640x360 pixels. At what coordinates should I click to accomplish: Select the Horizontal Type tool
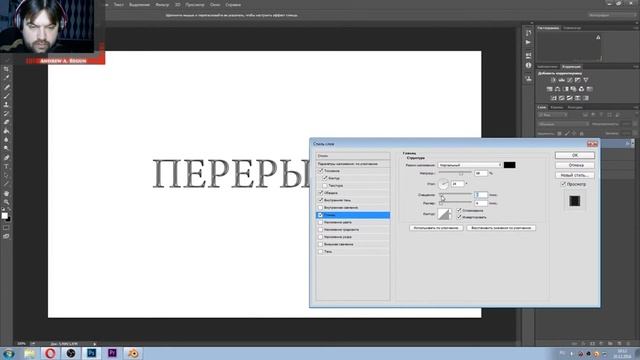(x=6, y=167)
